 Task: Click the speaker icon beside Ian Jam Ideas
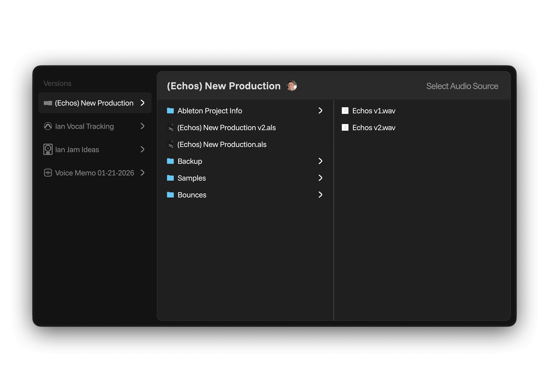pyautogui.click(x=48, y=149)
